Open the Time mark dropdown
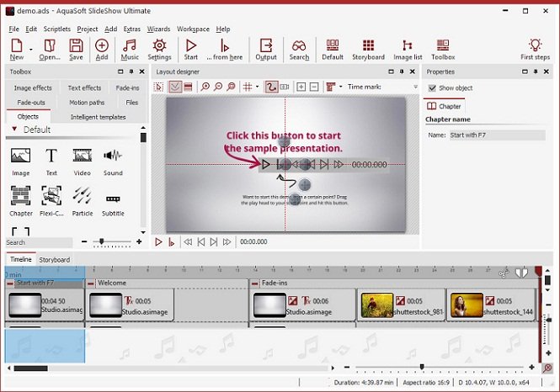The width and height of the screenshot is (560, 392). pos(415,87)
